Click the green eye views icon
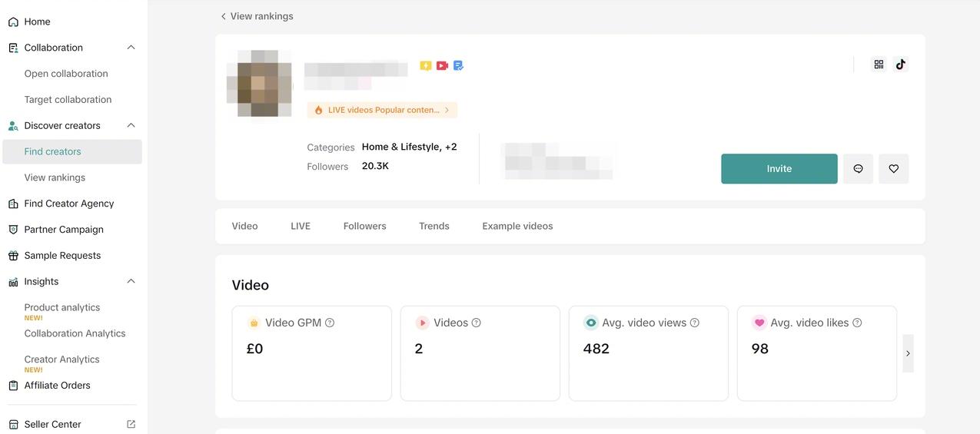980x434 pixels. (590, 323)
